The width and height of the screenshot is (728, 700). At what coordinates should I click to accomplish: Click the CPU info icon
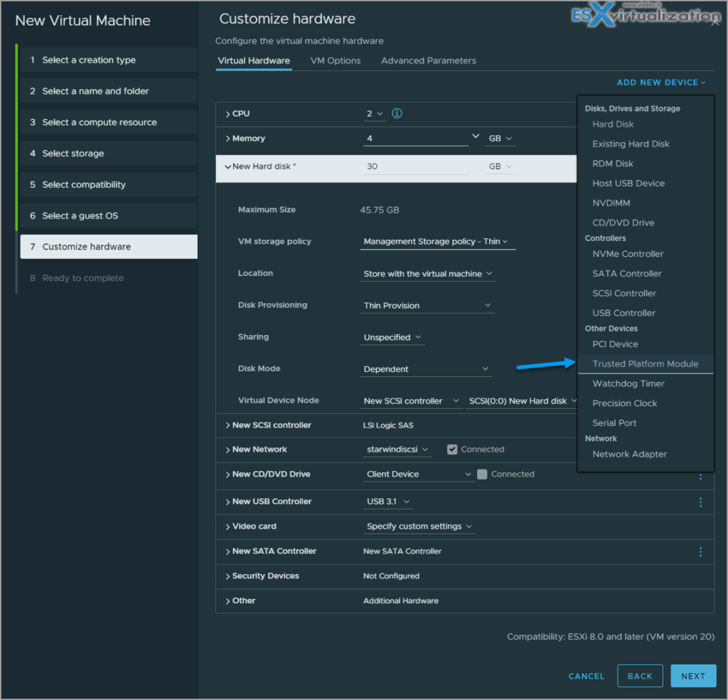tap(396, 113)
